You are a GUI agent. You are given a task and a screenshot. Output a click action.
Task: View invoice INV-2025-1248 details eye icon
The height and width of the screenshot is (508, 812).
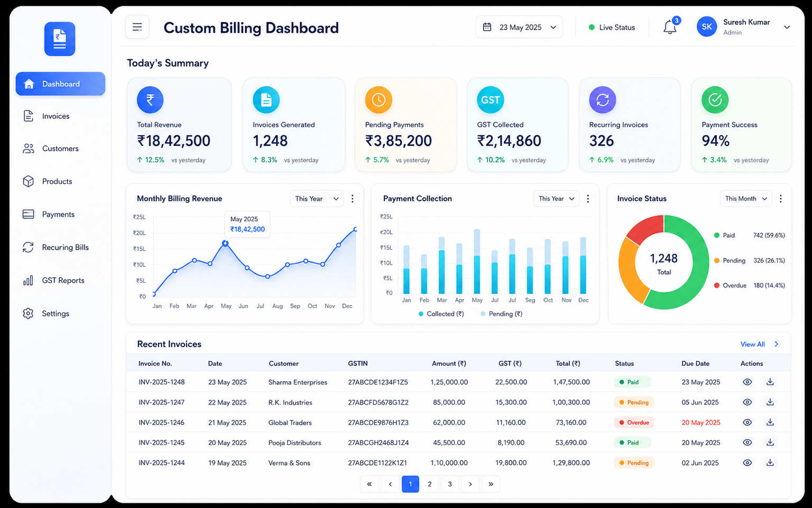747,382
